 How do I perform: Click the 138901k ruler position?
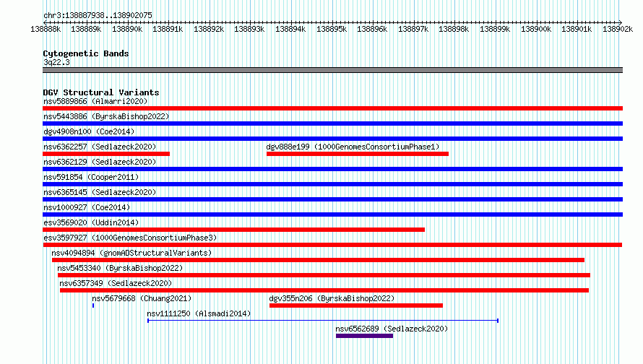point(577,29)
